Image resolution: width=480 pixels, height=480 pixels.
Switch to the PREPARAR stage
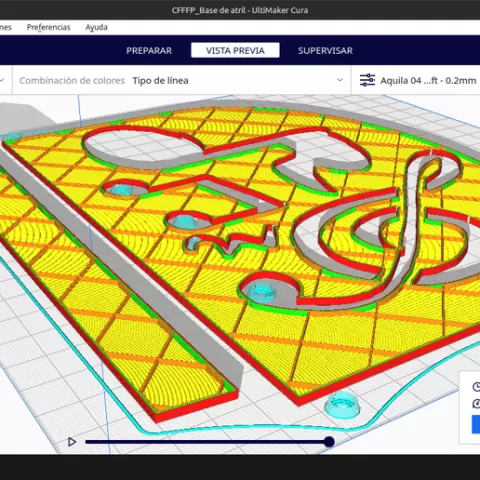pyautogui.click(x=149, y=51)
